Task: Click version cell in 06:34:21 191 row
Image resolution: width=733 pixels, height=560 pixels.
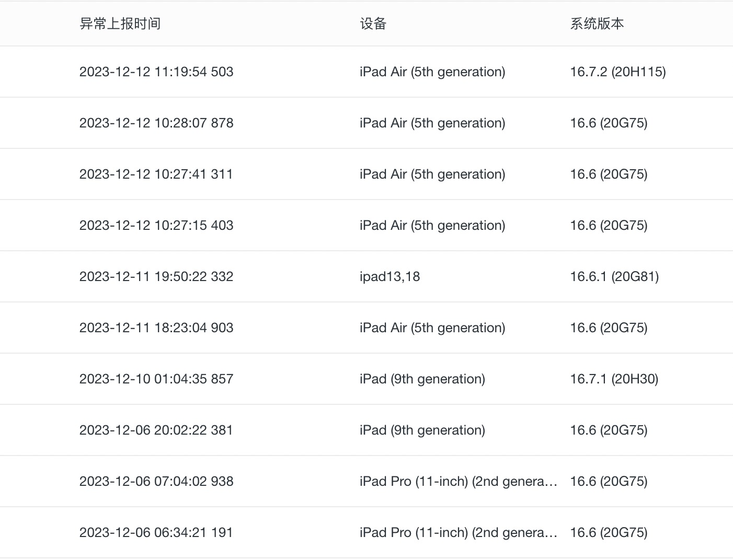Action: 609,532
